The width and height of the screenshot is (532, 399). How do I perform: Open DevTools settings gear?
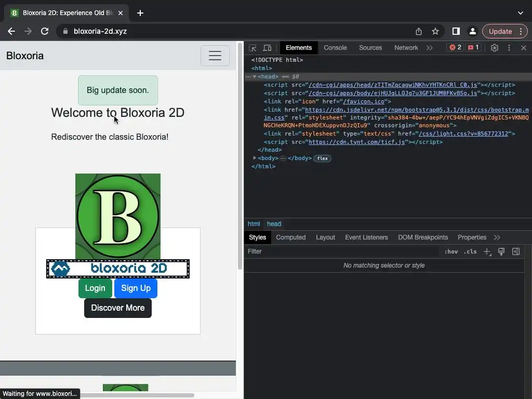[495, 48]
